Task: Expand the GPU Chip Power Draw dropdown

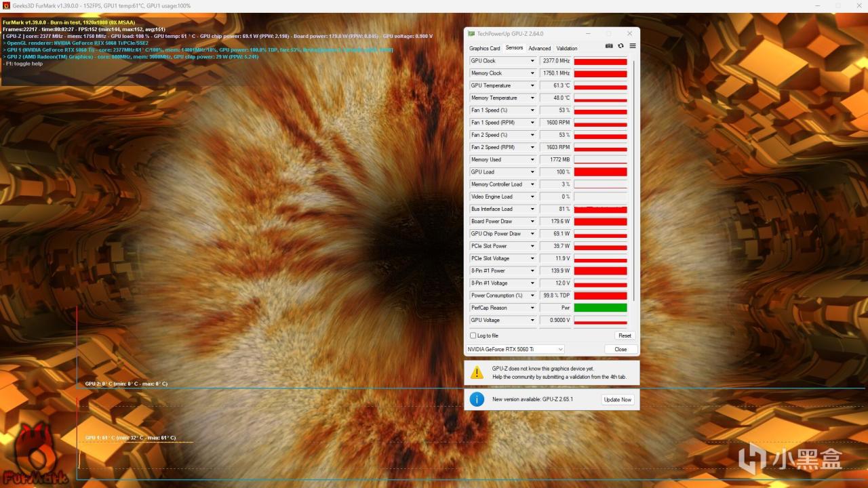Action: [x=532, y=234]
